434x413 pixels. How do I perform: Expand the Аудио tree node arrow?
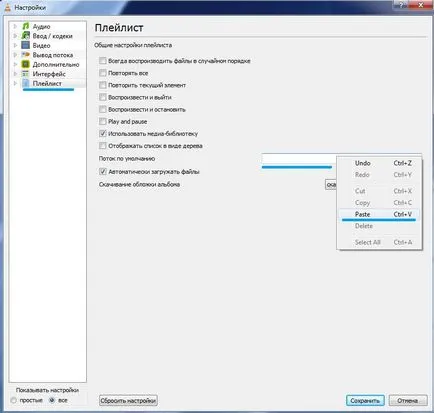point(15,26)
